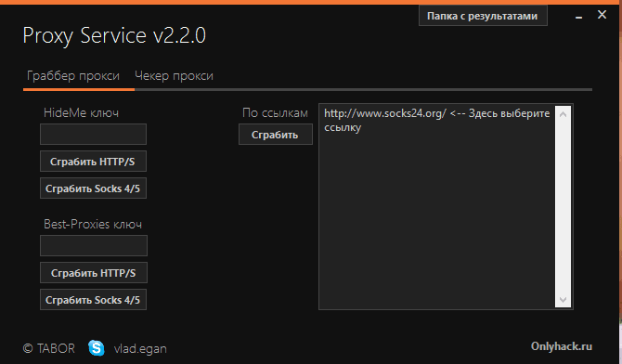
Task: Click the © TABOR author label
Action: pos(49,348)
